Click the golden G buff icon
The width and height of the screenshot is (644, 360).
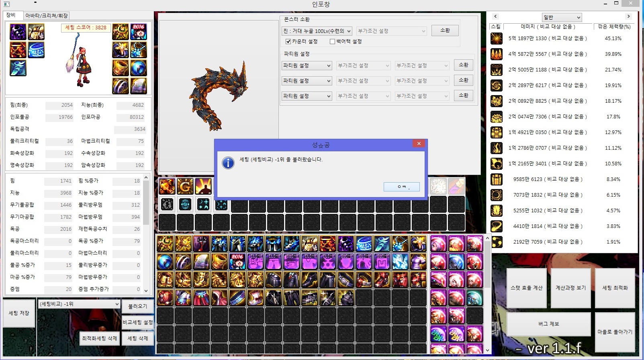185,187
